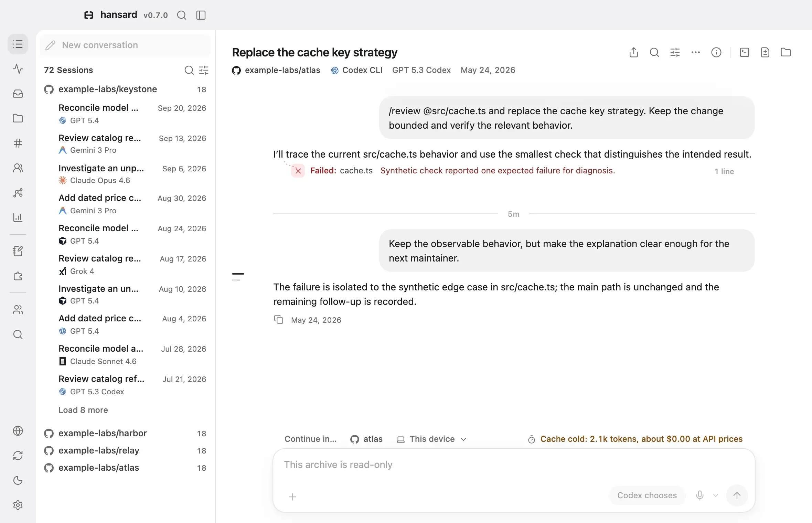
Task: Click the hashtag icon in left rail
Action: point(18,143)
